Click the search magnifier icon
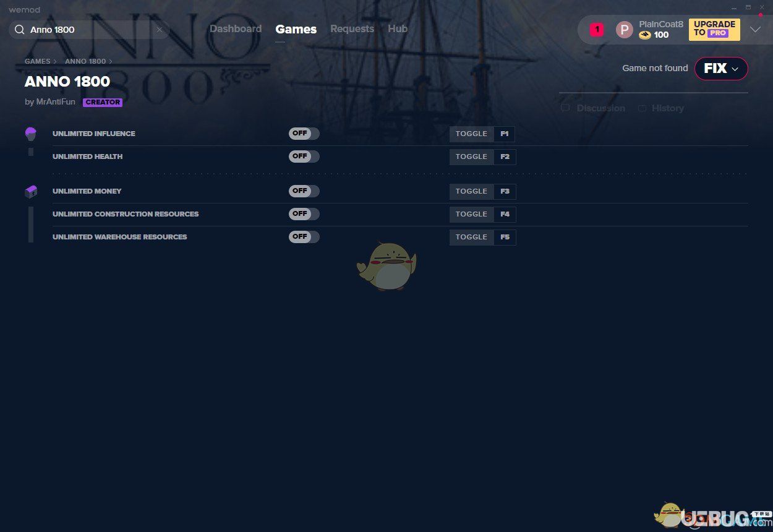The width and height of the screenshot is (773, 532). (19, 30)
